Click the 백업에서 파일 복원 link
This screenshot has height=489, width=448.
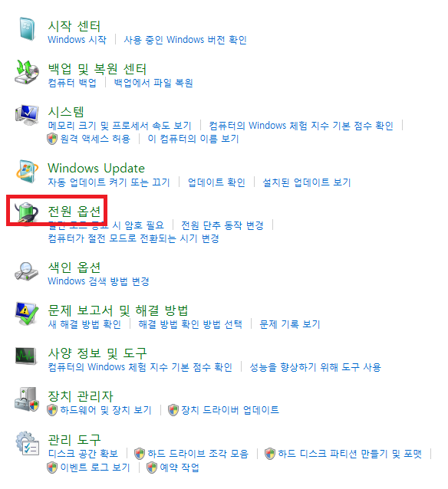pos(153,83)
